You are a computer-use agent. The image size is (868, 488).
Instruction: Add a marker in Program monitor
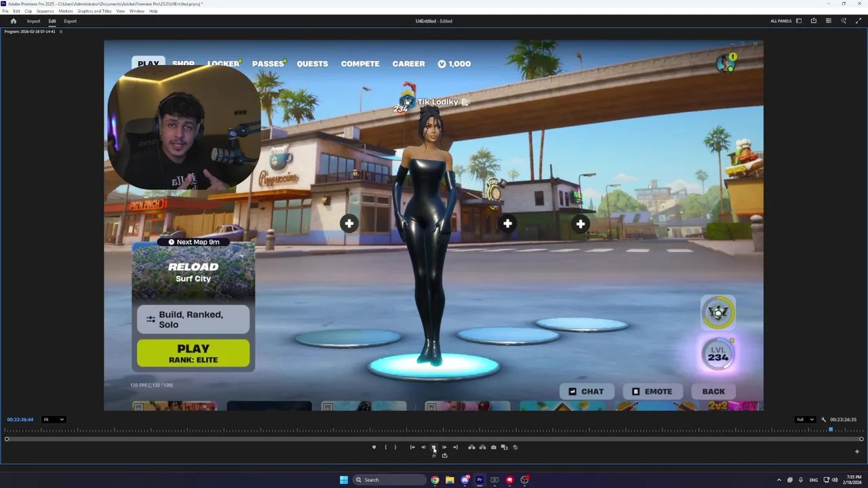pyautogui.click(x=374, y=447)
